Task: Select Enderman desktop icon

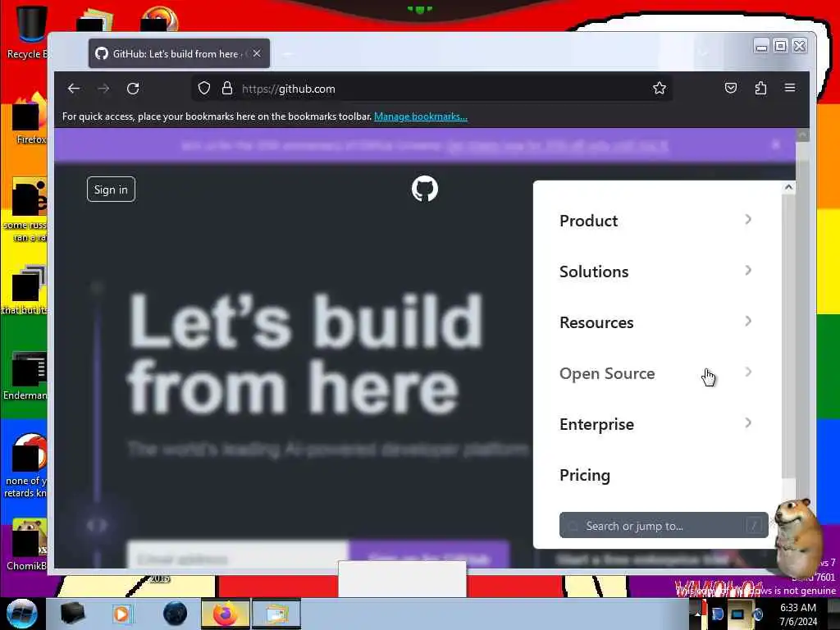Action: click(x=25, y=376)
